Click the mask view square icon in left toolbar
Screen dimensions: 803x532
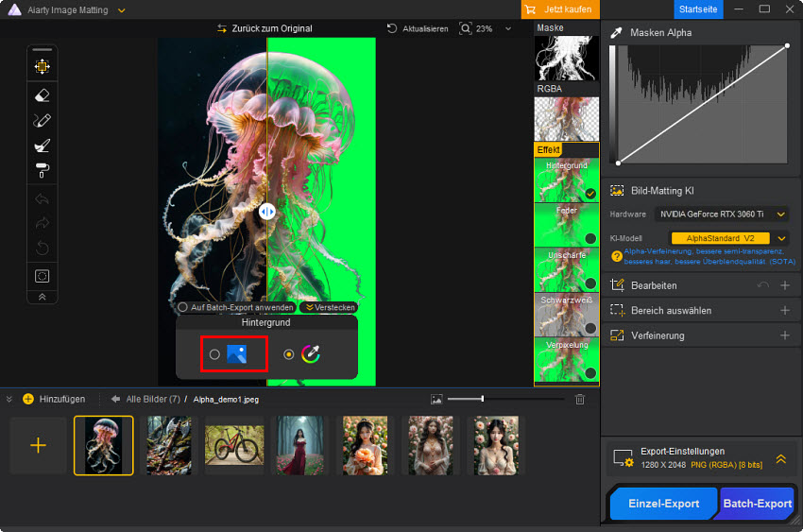42,276
